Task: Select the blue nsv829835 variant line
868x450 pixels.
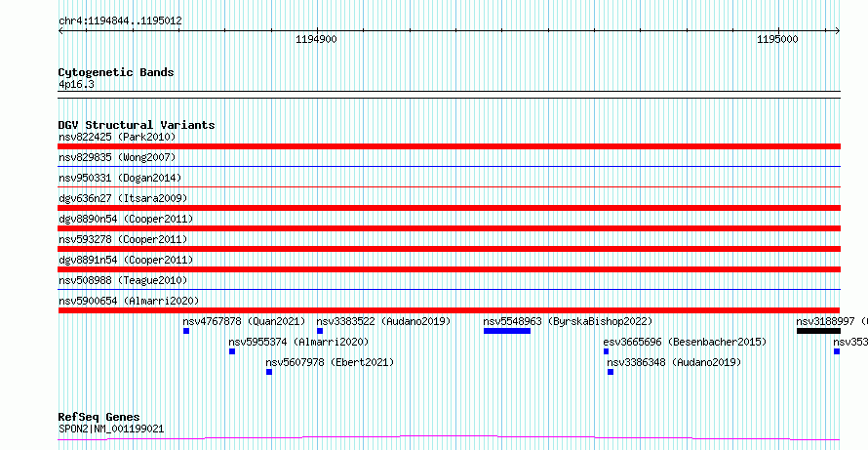Action: coord(449,166)
